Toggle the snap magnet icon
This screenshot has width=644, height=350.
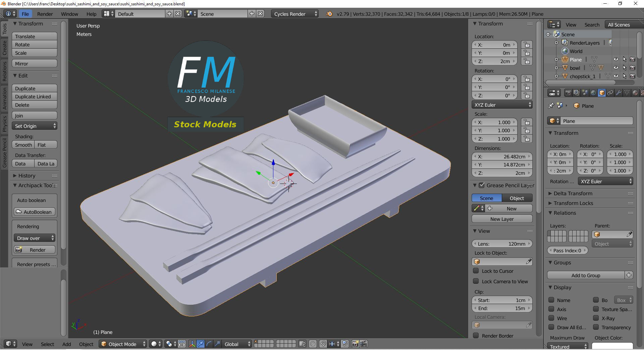tap(323, 344)
